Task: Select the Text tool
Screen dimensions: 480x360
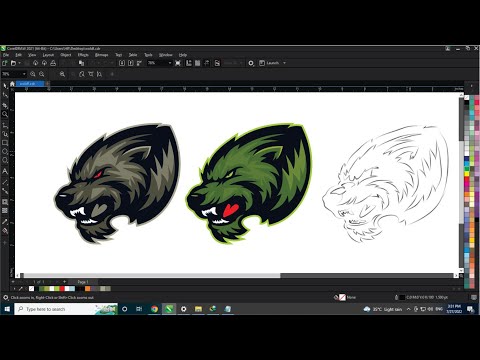Action: coord(5,171)
